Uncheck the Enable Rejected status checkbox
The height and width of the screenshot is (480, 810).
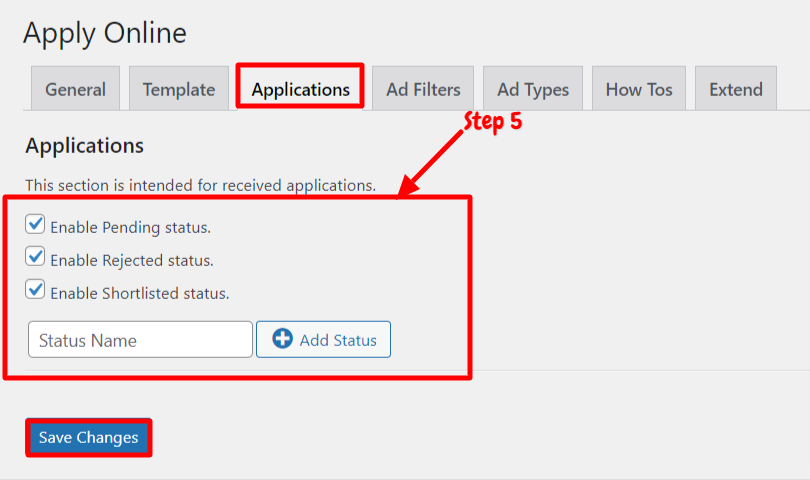point(35,257)
